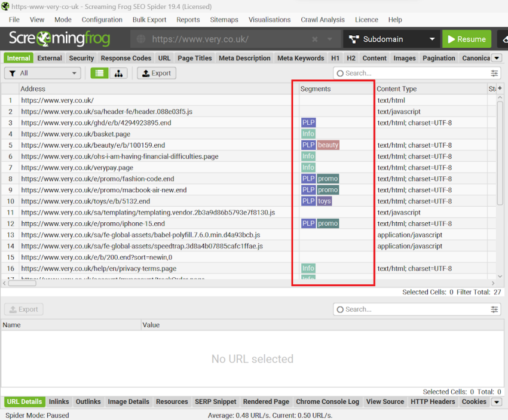The height and width of the screenshot is (420, 508).
Task: Clear the URL with the X icon
Action: click(x=314, y=39)
